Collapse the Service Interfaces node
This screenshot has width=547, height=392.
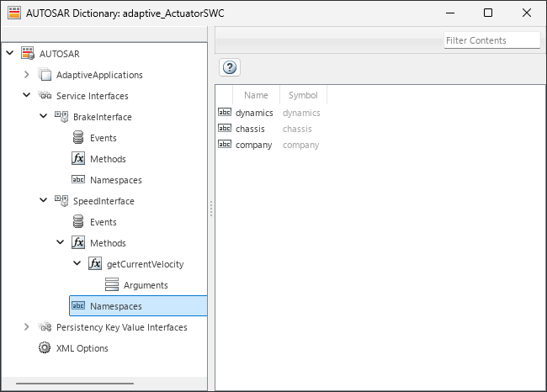27,95
